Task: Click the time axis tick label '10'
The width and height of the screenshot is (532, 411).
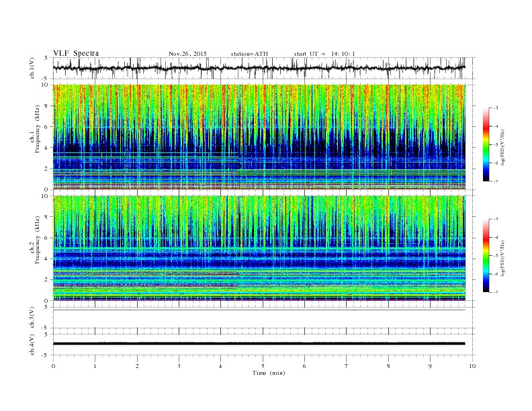Action: (472, 366)
